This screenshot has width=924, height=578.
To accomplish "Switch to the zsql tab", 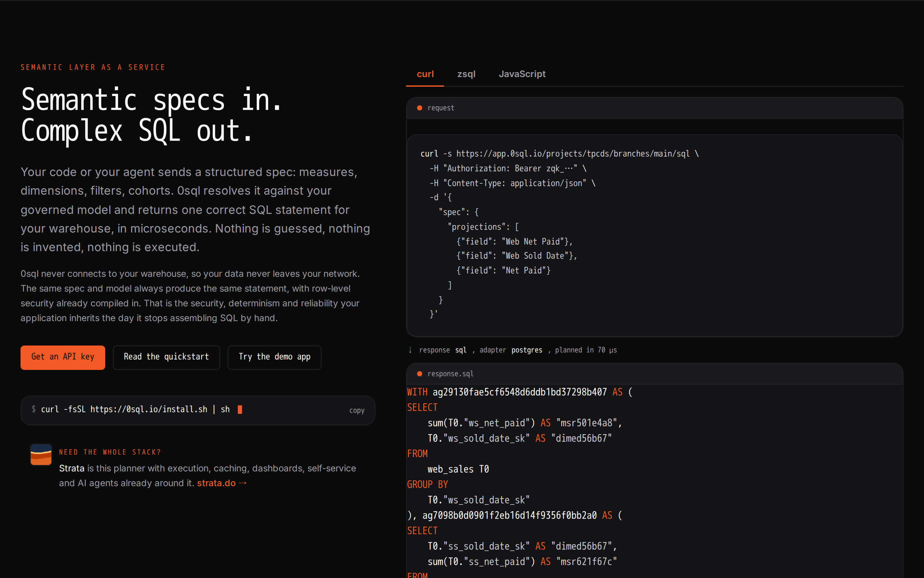I will tap(466, 74).
